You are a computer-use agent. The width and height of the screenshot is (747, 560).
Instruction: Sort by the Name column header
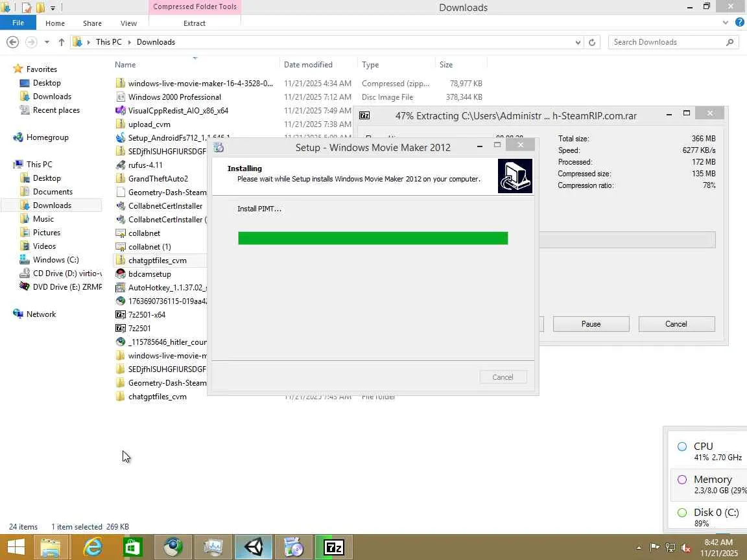click(x=195, y=65)
